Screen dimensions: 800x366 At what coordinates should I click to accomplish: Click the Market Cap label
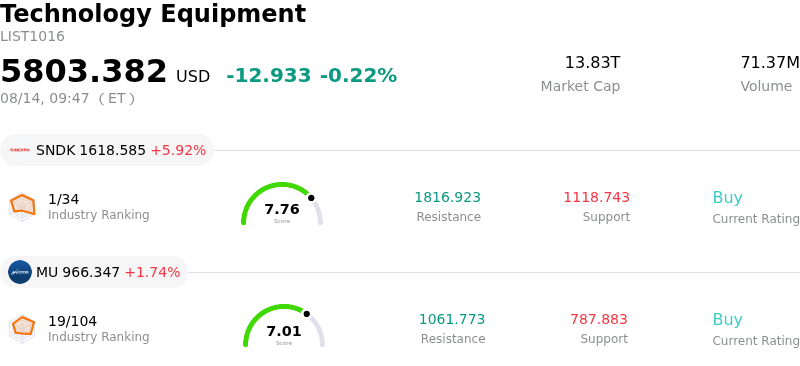(580, 86)
